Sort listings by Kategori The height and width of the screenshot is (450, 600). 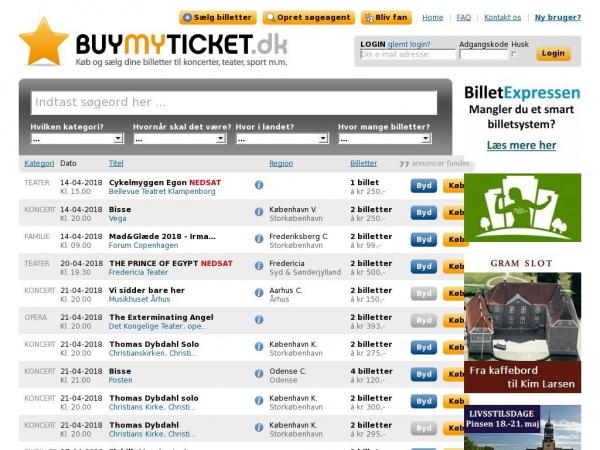point(39,163)
